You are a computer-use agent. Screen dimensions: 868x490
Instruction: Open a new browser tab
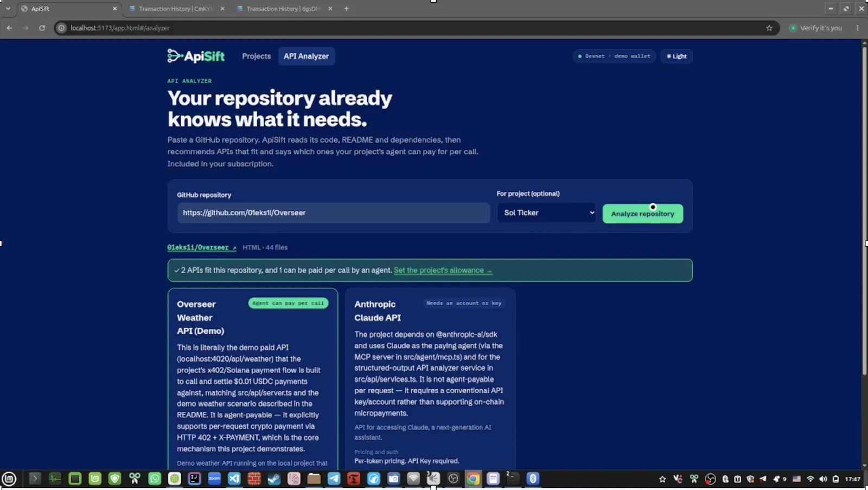point(346,9)
